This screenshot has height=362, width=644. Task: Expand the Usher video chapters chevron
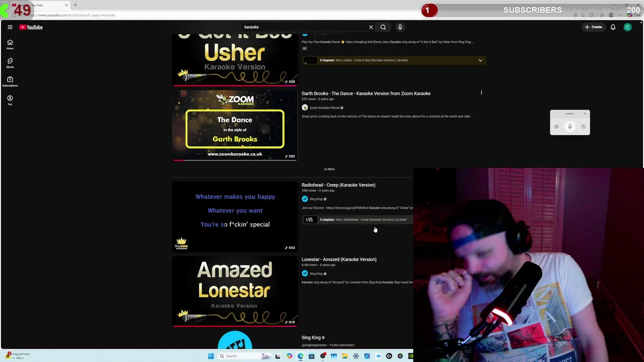480,60
